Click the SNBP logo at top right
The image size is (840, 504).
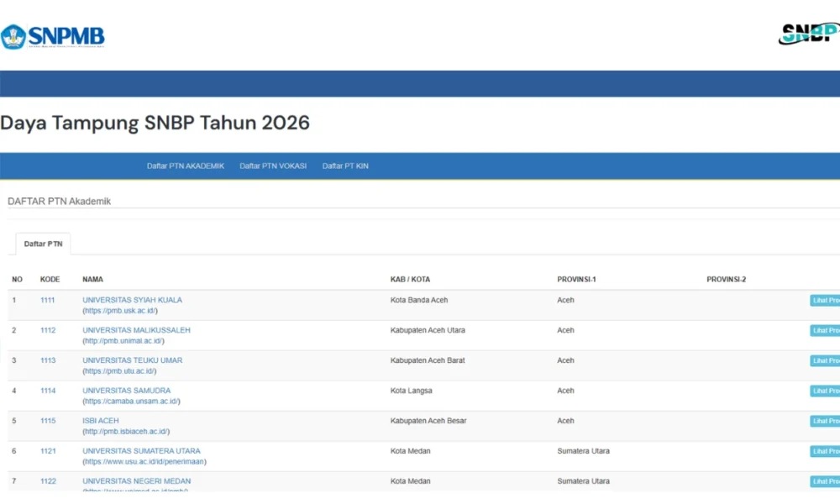(809, 34)
